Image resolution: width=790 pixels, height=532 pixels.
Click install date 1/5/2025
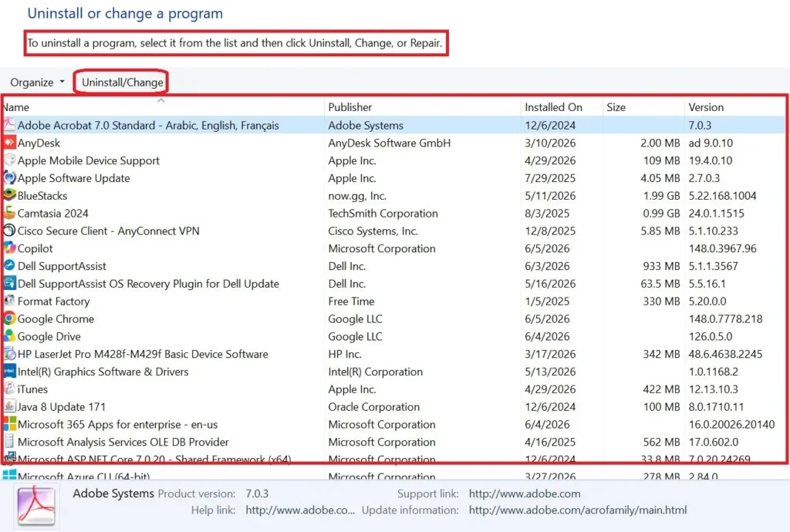click(547, 301)
